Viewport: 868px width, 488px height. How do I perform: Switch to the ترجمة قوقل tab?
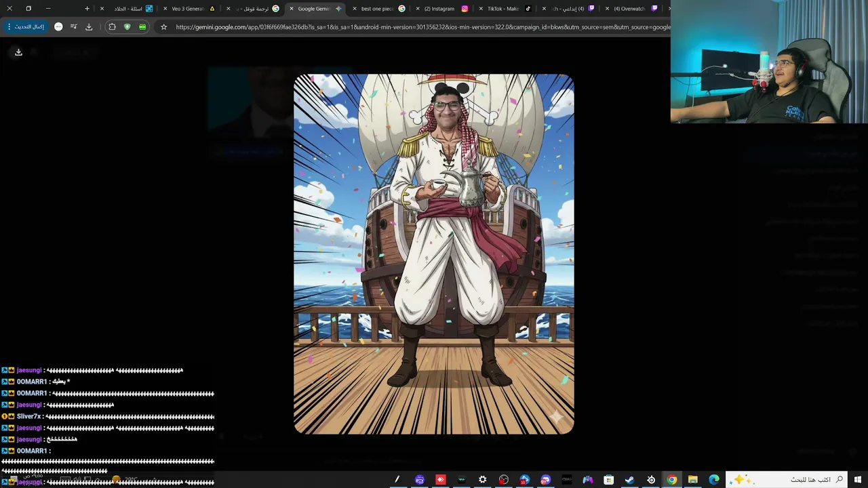pos(252,9)
